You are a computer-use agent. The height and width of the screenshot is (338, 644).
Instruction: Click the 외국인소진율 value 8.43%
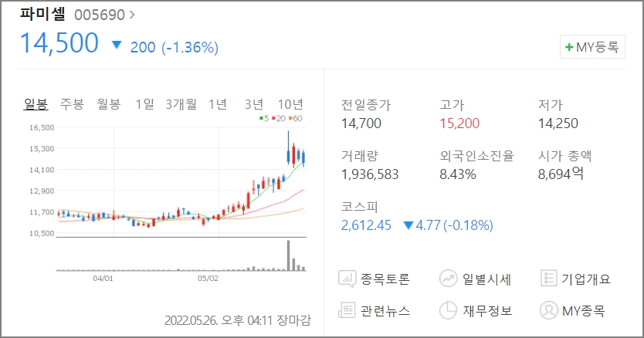458,174
